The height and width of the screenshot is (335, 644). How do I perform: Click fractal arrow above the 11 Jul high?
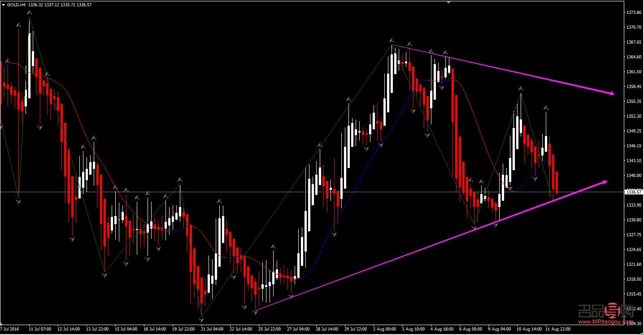point(30,13)
